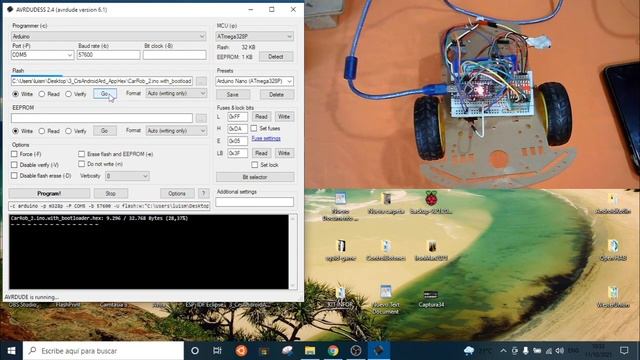Delete the selected preset
The image size is (640, 360).
coord(276,94)
